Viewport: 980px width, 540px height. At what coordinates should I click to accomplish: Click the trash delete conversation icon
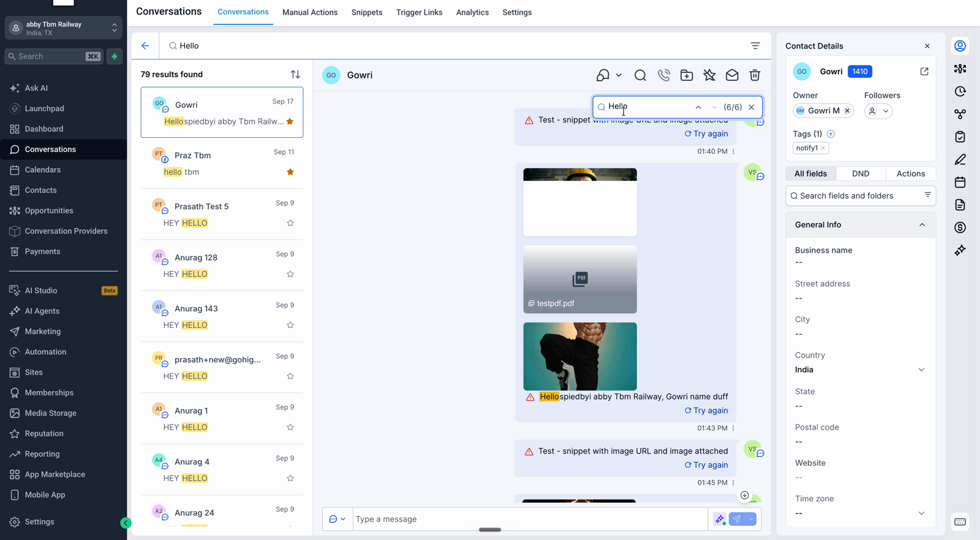755,75
